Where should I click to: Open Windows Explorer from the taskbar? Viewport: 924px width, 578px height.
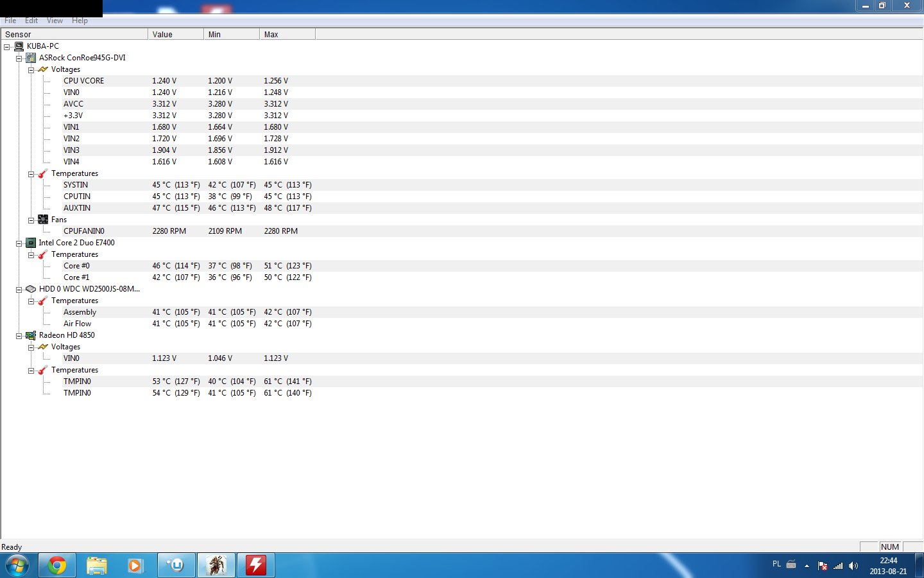click(x=97, y=566)
